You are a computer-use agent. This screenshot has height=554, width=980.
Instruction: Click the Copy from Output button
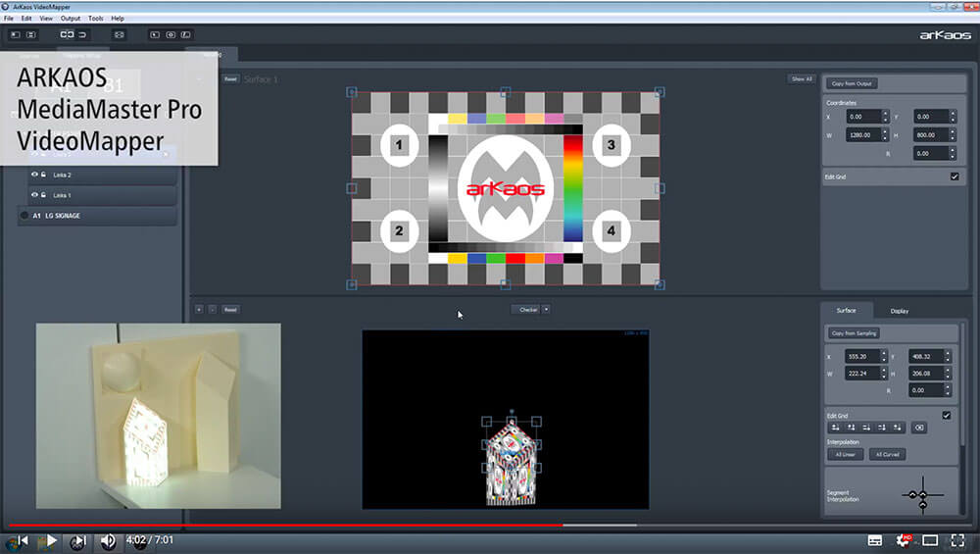(852, 83)
